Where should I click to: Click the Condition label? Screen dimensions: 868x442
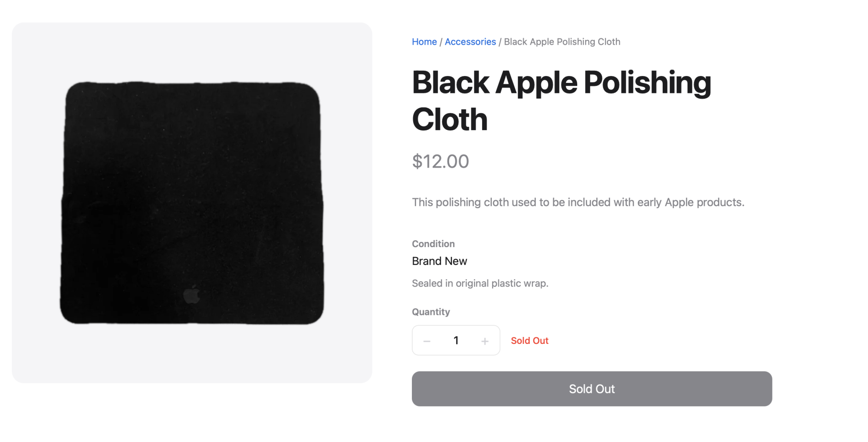coord(433,244)
